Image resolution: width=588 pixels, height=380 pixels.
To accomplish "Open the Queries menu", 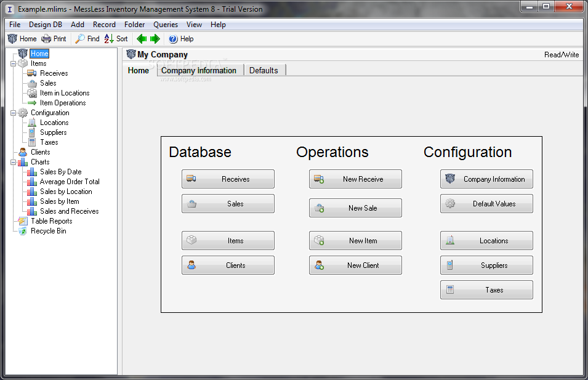I will click(166, 25).
